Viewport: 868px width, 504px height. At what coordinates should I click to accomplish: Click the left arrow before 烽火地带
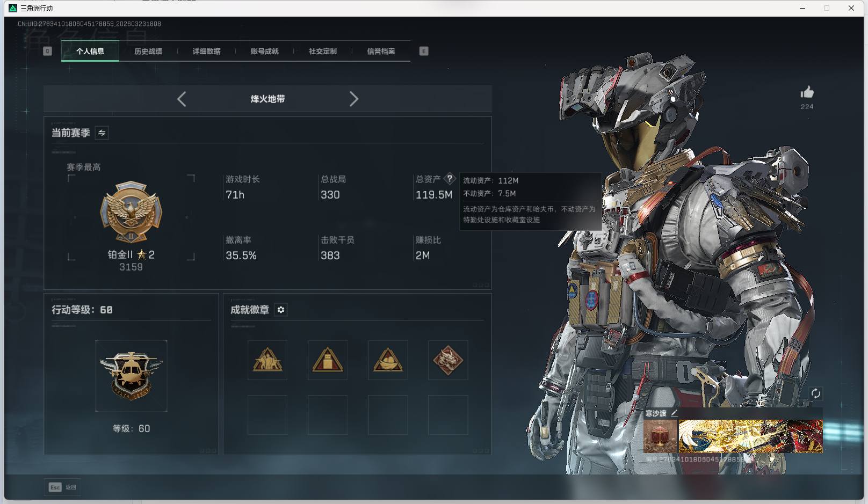[182, 99]
